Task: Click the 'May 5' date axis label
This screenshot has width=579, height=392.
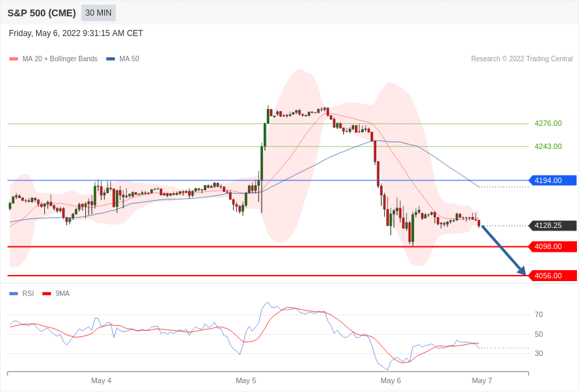Action: tap(246, 380)
